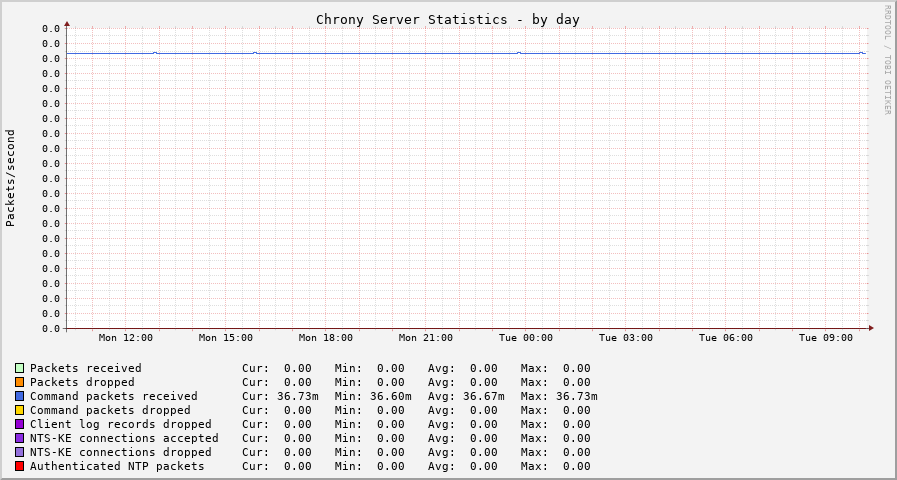Click the Max 0.00 value for Client log records dropped

pyautogui.click(x=577, y=424)
